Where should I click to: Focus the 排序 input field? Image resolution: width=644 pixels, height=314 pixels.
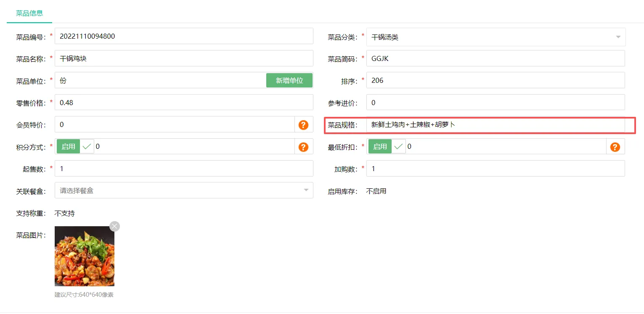[x=495, y=80]
